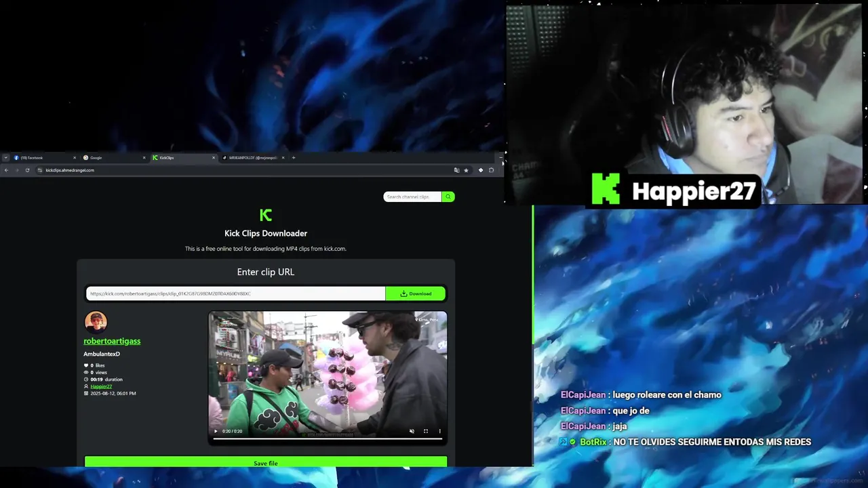Click the Search channel clips field
This screenshot has width=868, height=488.
point(412,197)
